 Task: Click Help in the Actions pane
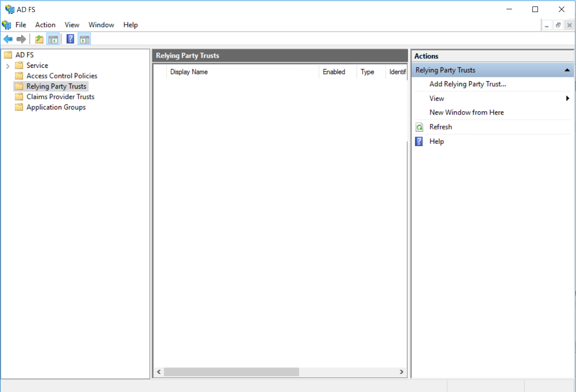coord(436,141)
